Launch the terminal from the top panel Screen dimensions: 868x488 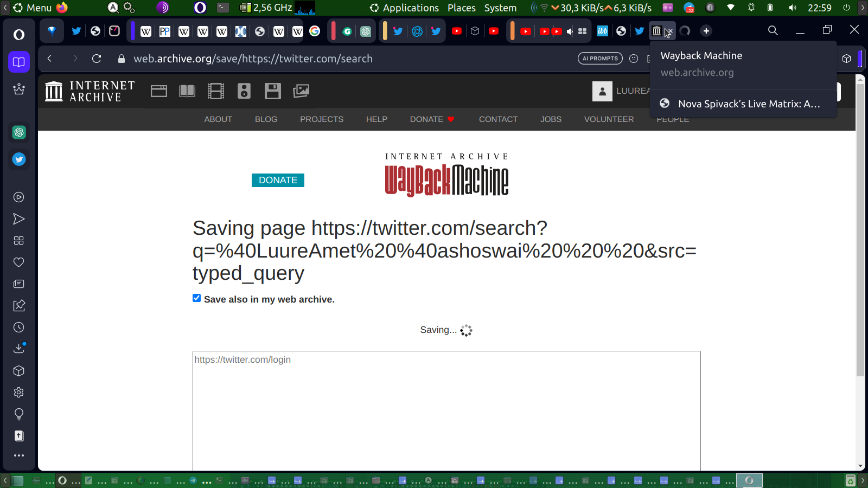[x=223, y=8]
